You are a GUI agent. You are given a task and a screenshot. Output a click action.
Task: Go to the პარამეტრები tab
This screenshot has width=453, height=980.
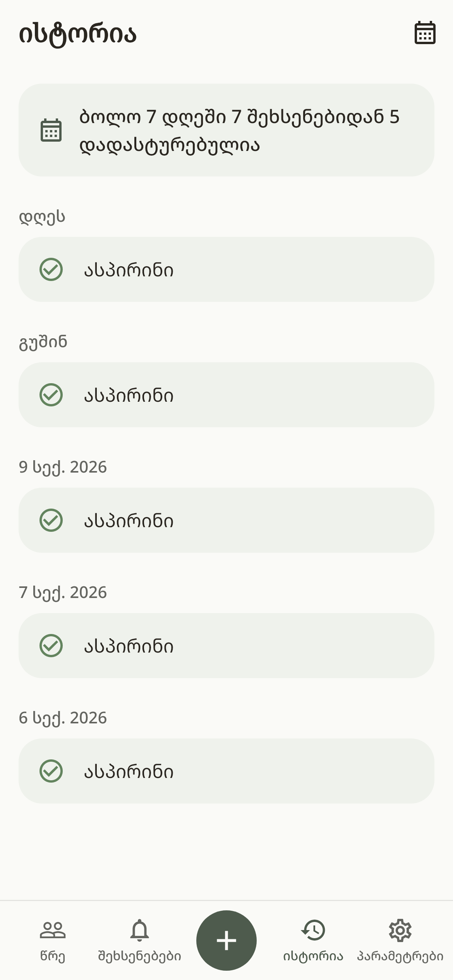pos(400,941)
